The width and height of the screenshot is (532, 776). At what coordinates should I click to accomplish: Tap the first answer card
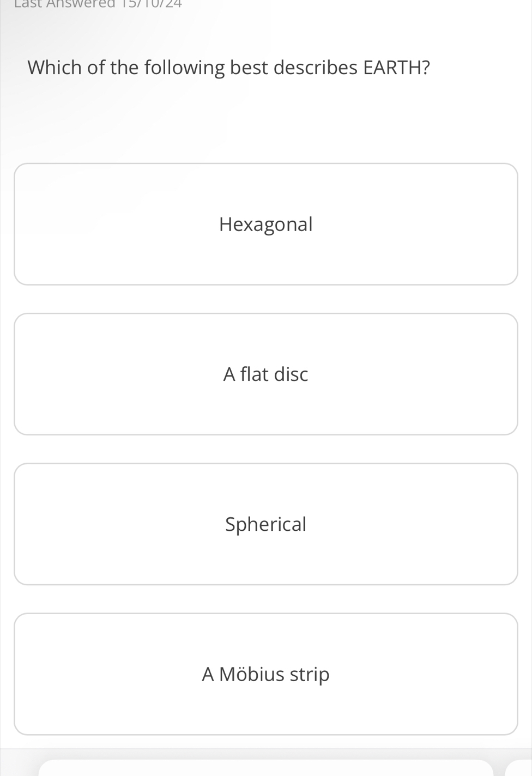[x=265, y=224]
